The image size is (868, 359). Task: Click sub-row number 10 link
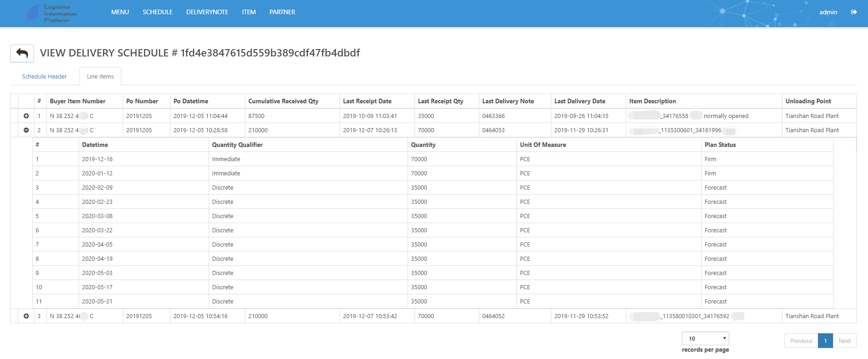[x=39, y=287]
